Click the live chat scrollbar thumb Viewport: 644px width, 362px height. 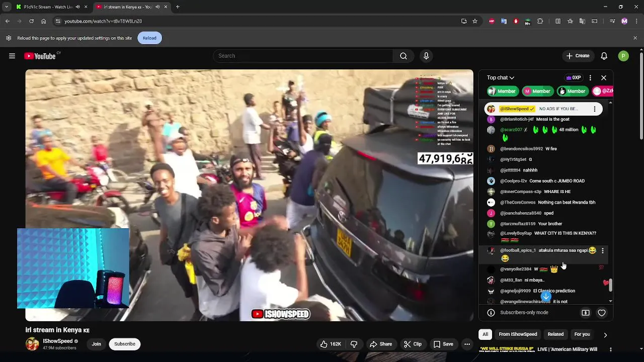tap(611, 286)
